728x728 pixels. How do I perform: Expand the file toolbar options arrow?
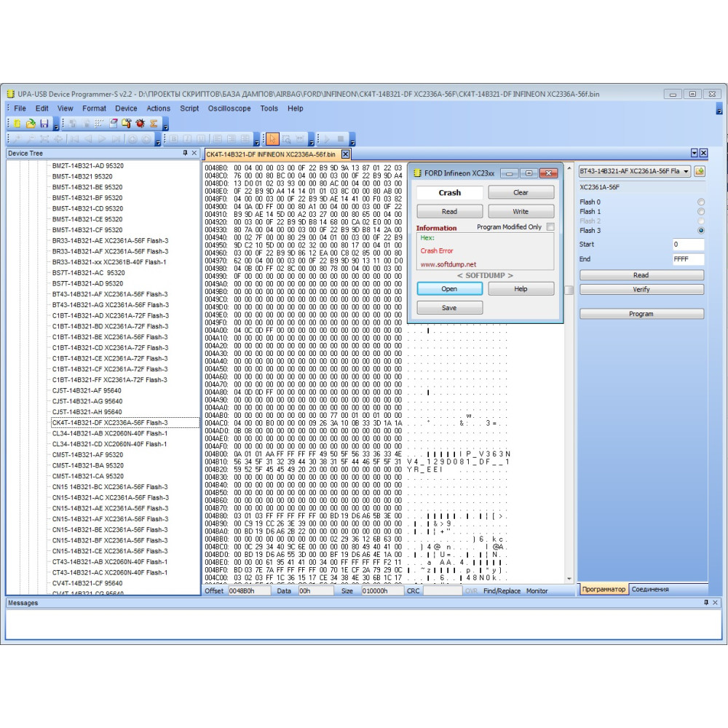click(56, 126)
